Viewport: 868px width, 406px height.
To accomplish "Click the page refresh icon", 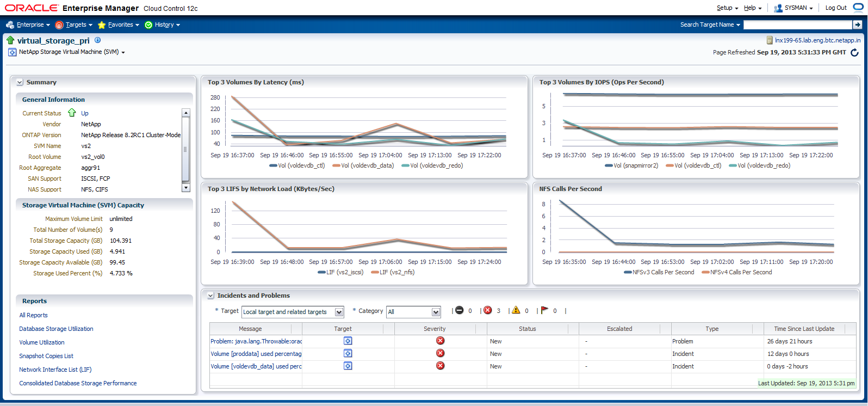I will 854,52.
